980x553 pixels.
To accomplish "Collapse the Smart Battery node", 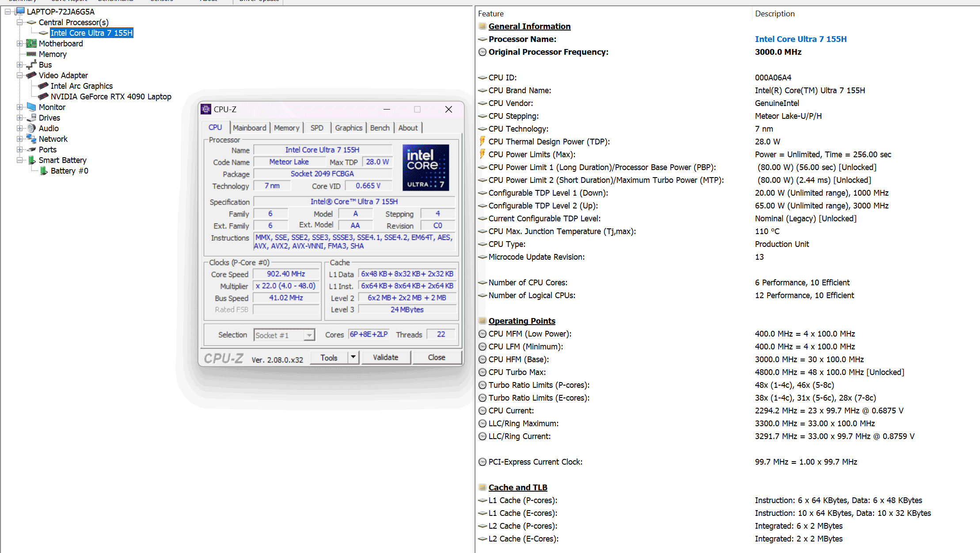I will coord(19,160).
